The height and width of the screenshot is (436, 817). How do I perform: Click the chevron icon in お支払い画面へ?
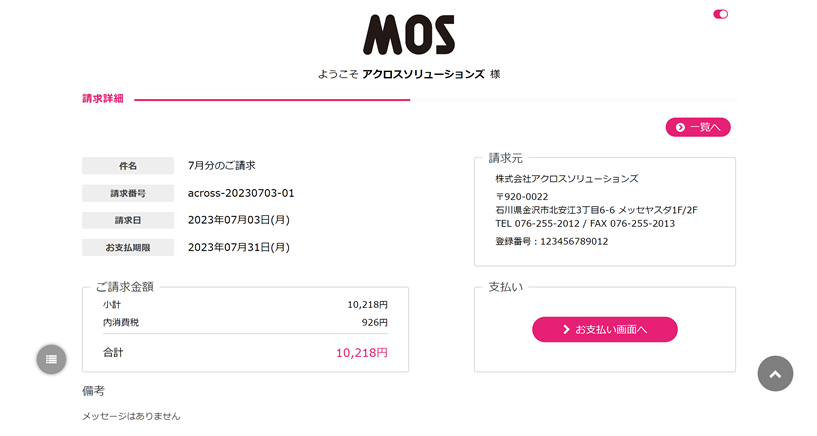pyautogui.click(x=566, y=329)
